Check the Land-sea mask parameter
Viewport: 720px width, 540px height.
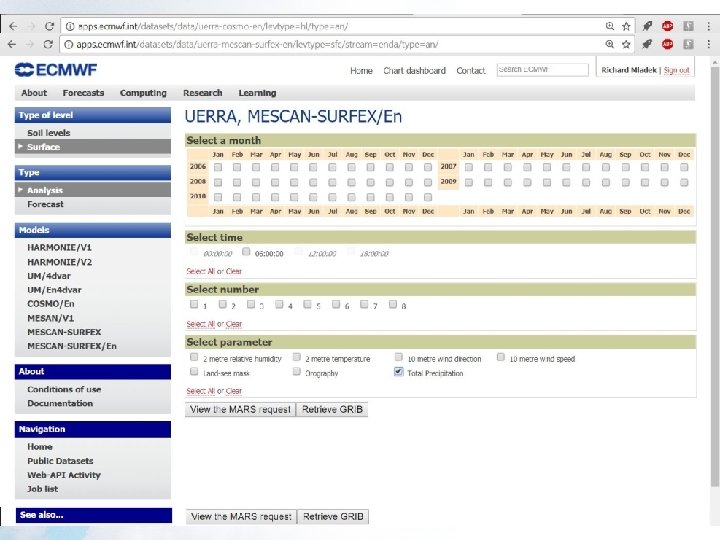point(194,371)
